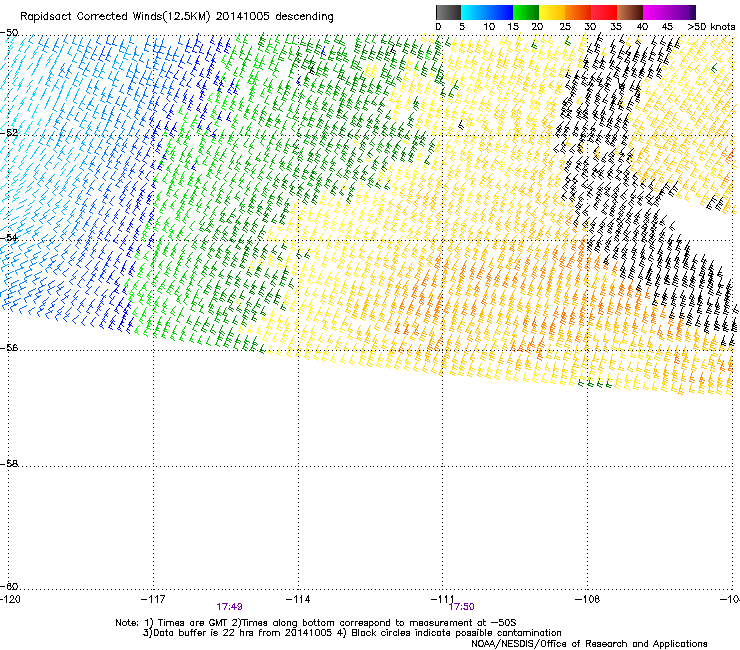Click the legend value '40' label
The image size is (740, 650).
642,27
